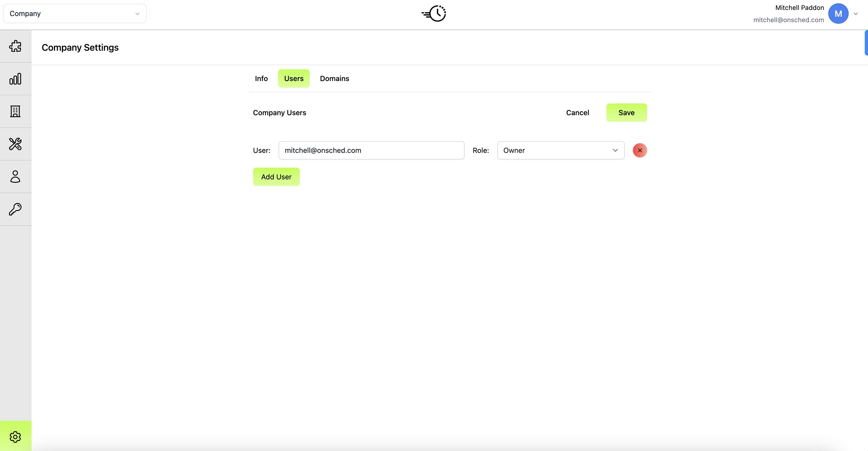Click the blue M profile avatar
Viewport: 868px width, 451px height.
click(838, 14)
